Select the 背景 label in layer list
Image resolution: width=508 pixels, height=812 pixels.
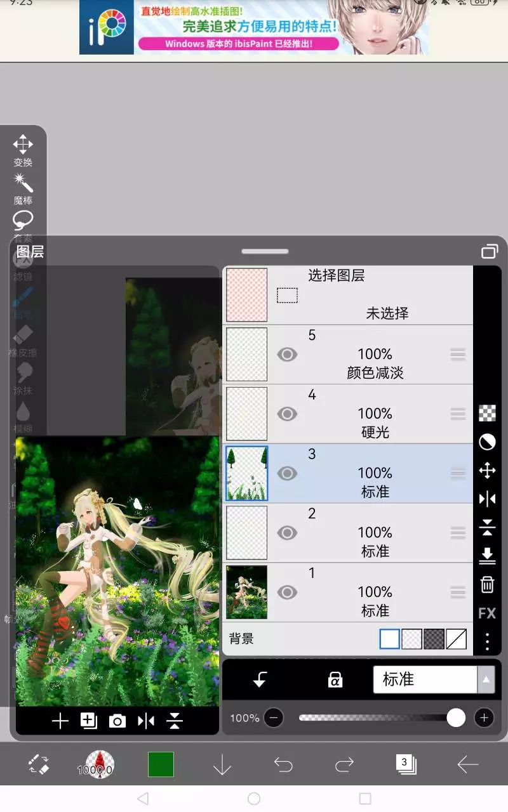click(242, 639)
